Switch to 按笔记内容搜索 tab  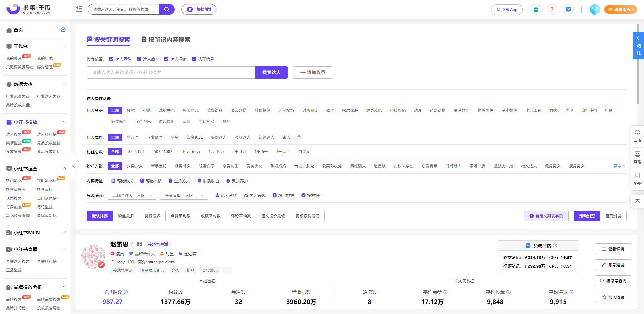click(x=166, y=40)
